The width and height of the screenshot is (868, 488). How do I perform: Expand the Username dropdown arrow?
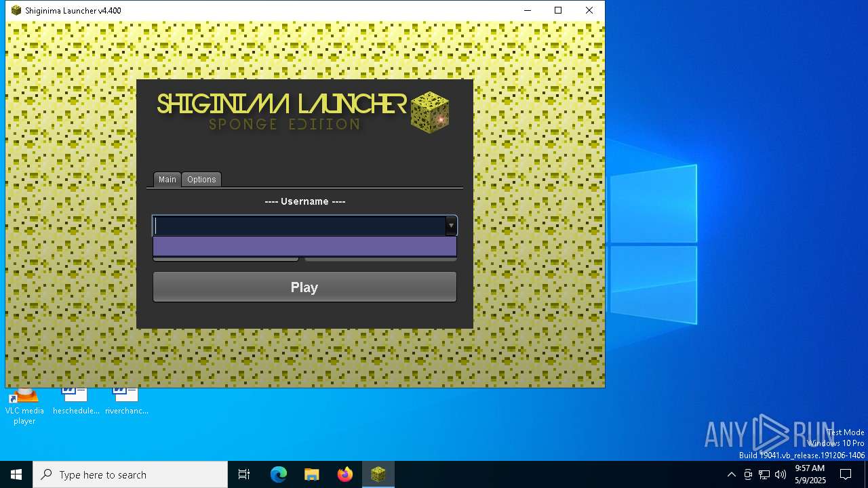click(x=451, y=226)
